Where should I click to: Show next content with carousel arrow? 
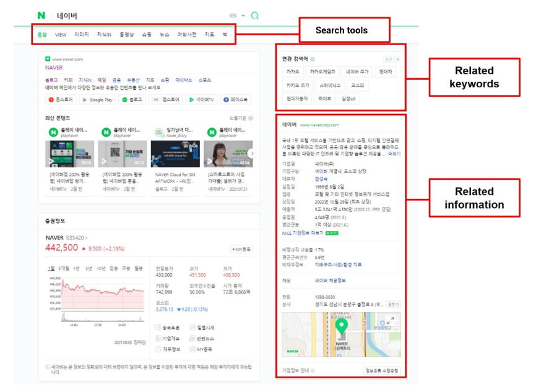coord(253,154)
